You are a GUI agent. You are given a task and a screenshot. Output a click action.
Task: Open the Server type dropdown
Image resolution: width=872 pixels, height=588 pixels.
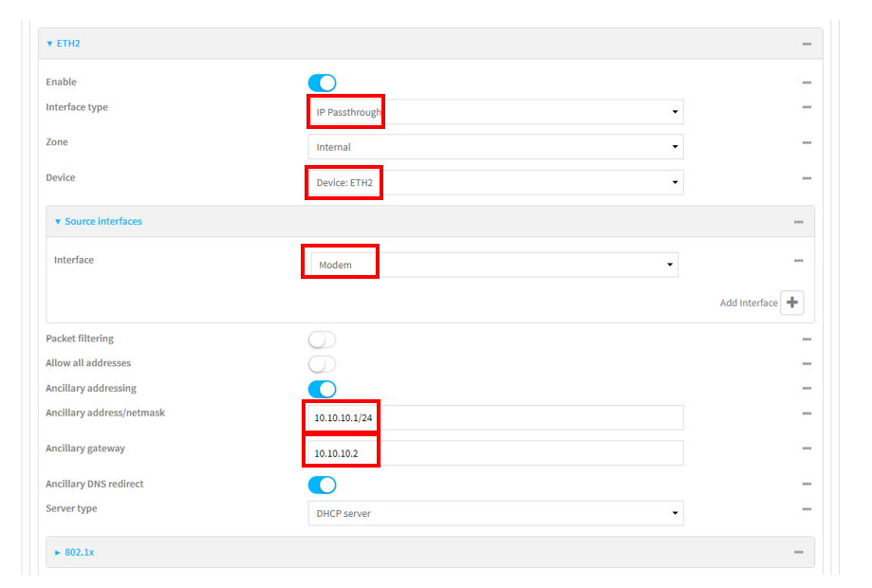[494, 513]
